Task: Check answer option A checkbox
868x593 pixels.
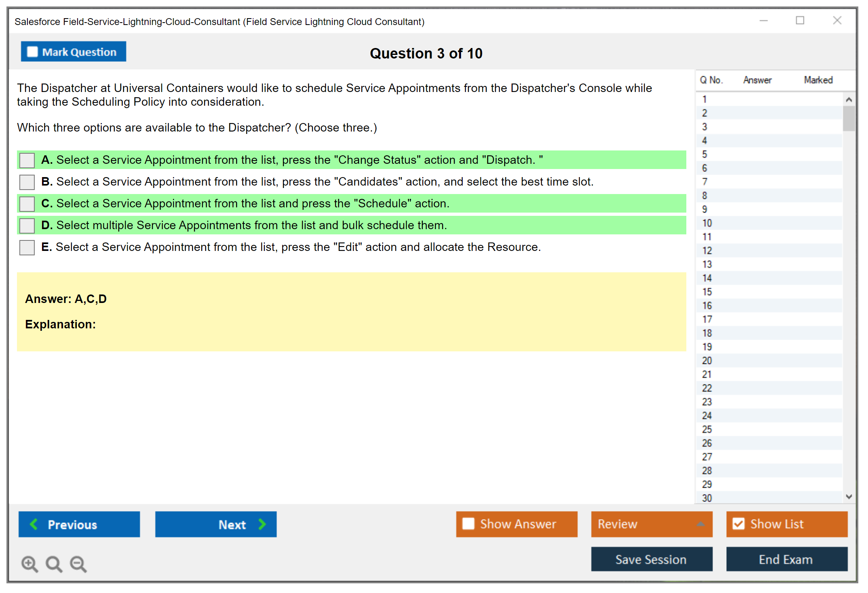Action: pos(27,160)
